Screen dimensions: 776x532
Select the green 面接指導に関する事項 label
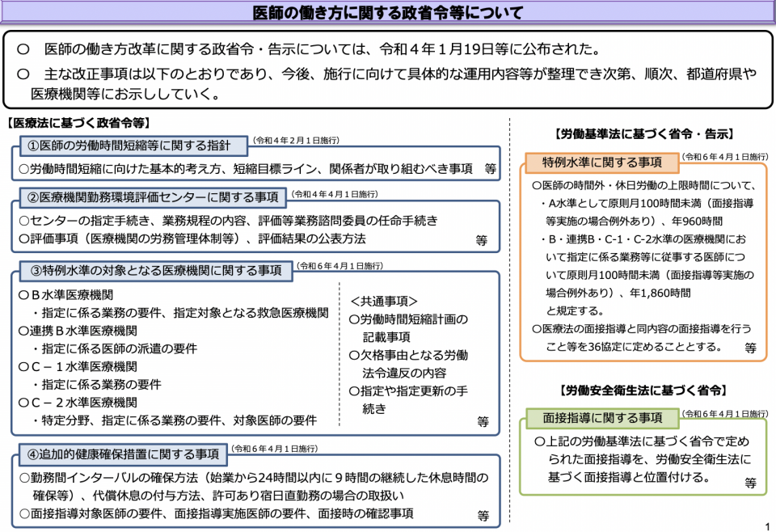click(x=601, y=418)
